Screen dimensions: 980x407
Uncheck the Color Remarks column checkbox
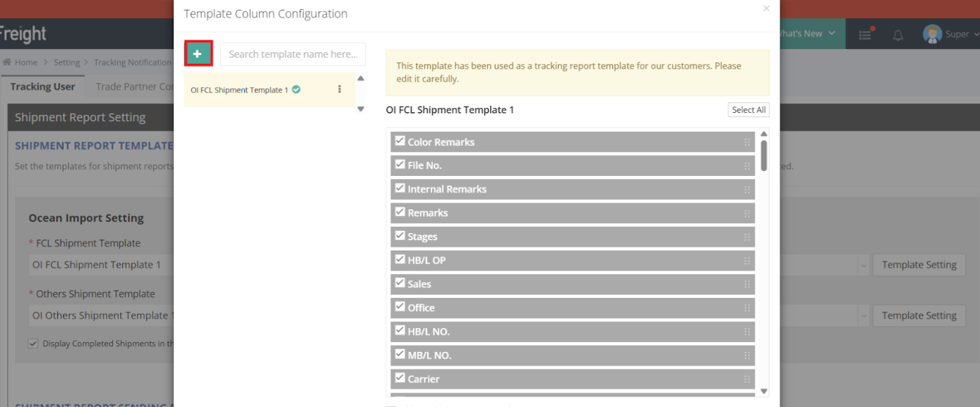(x=400, y=141)
